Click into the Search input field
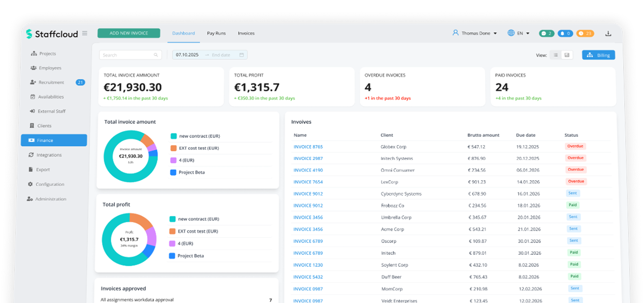This screenshot has height=303, width=644. point(130,55)
